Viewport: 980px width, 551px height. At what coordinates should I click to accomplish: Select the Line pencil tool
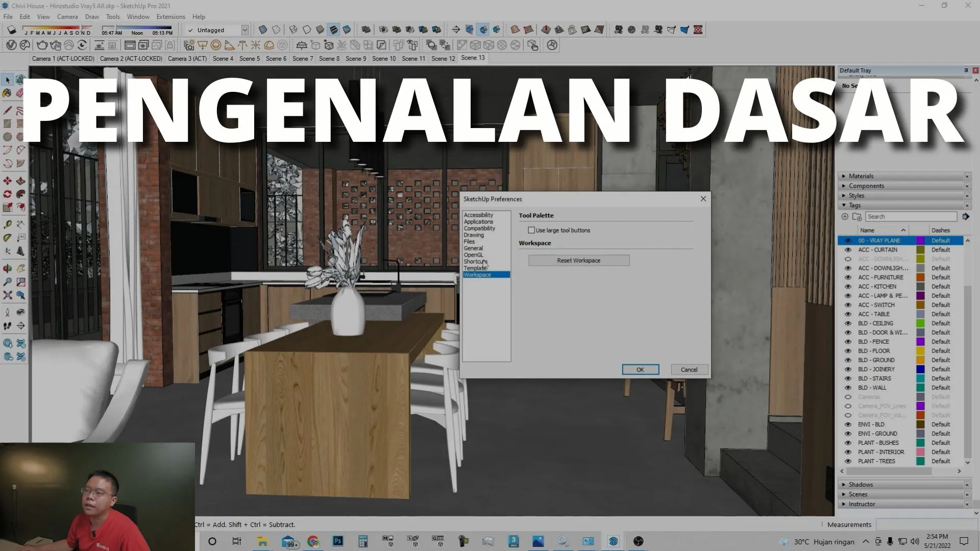tap(8, 110)
